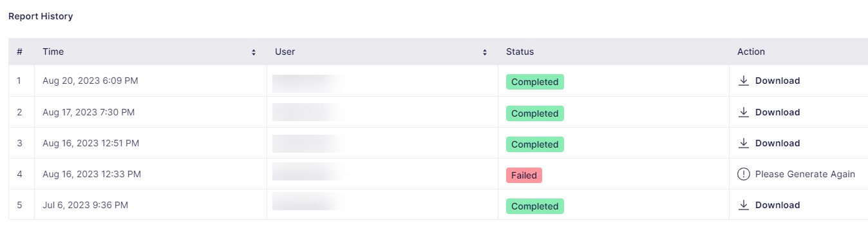Click the warning exclamation icon in row 4
868x232 pixels.
(744, 174)
